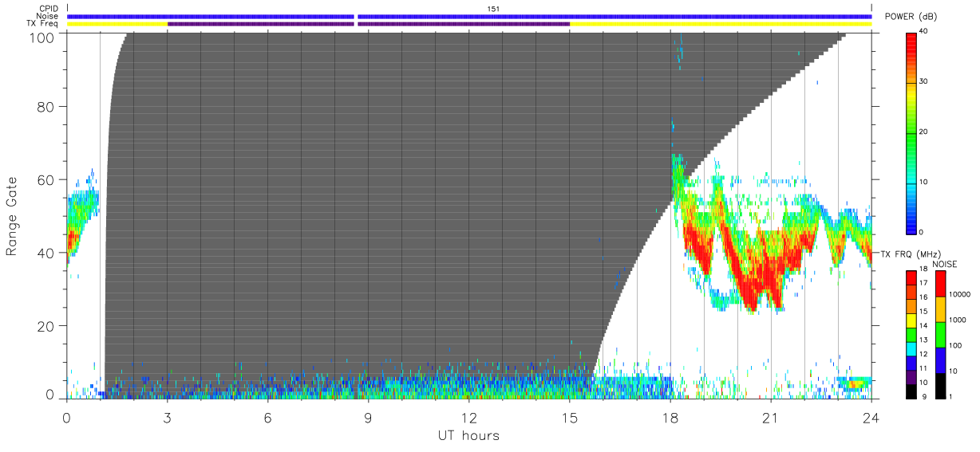Click the POWER (dB) color scale bar
980x452 pixels.
[x=912, y=133]
